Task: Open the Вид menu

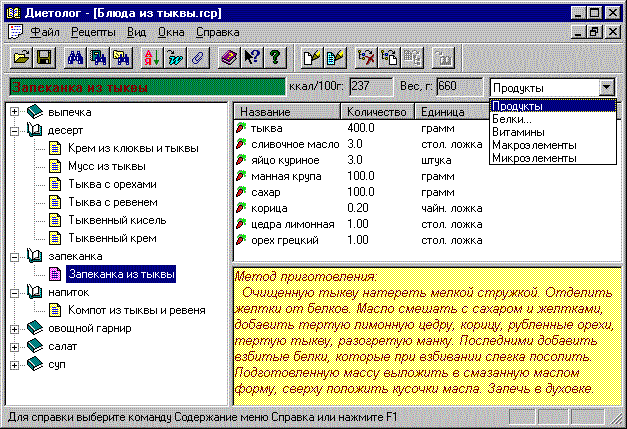Action: click(136, 32)
